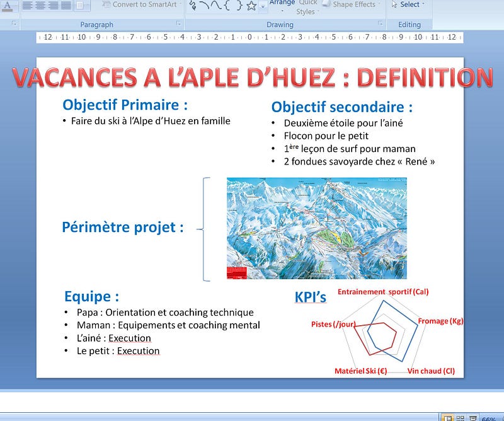This screenshot has height=421, width=504.
Task: Click radar label 'Entrainement sportif (Cal)'
Action: (x=383, y=292)
